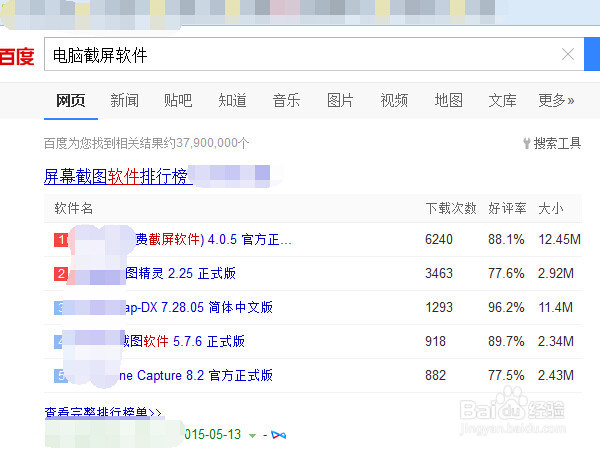Click download count 882
Image resolution: width=600 pixels, height=450 pixels.
tap(435, 375)
